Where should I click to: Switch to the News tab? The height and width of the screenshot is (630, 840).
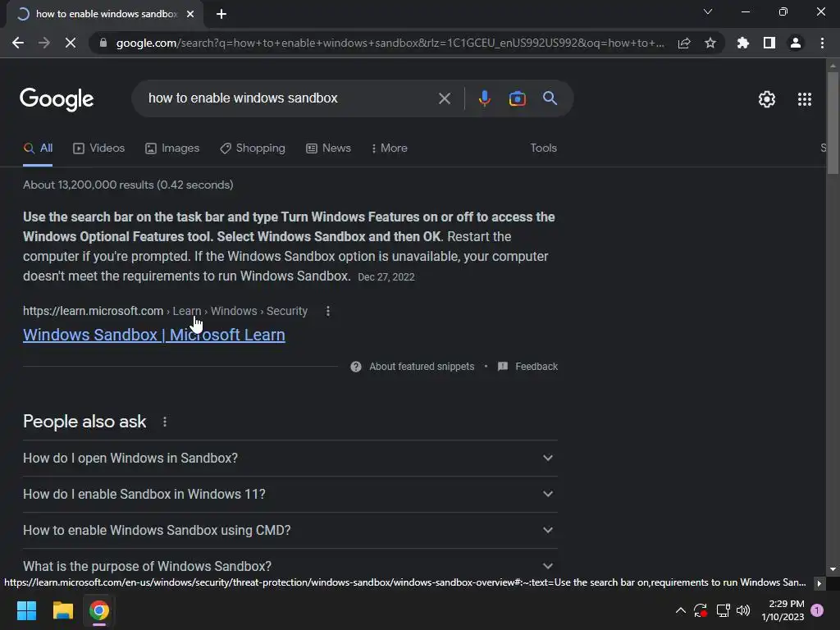click(328, 148)
